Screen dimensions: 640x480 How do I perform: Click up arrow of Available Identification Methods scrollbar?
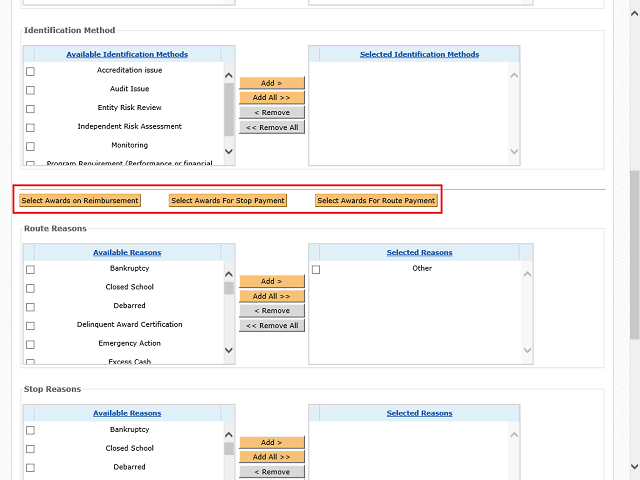(229, 76)
